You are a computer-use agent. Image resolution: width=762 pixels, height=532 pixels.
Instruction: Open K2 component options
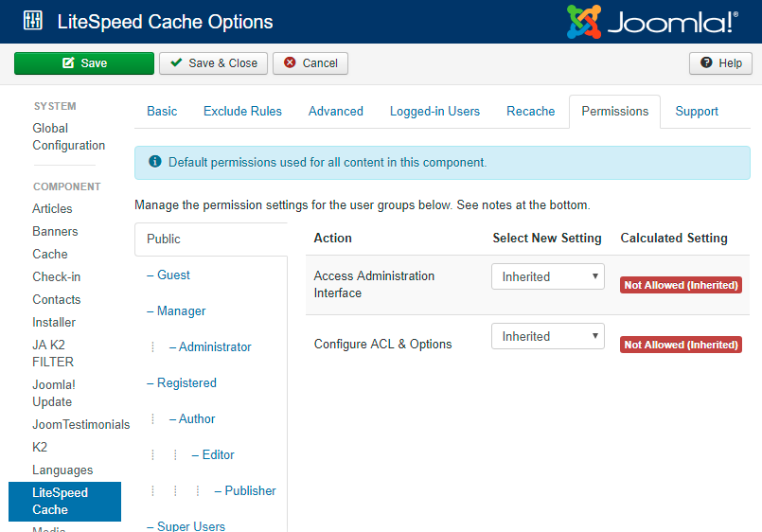click(40, 447)
